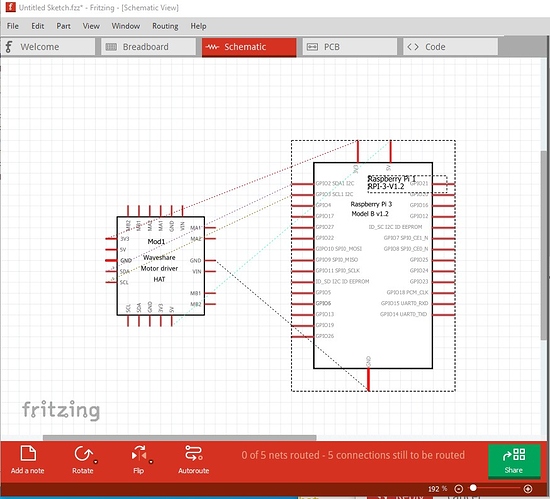
Task: Click the ID_SC I2C ID EEPROM label
Action: click(x=395, y=227)
